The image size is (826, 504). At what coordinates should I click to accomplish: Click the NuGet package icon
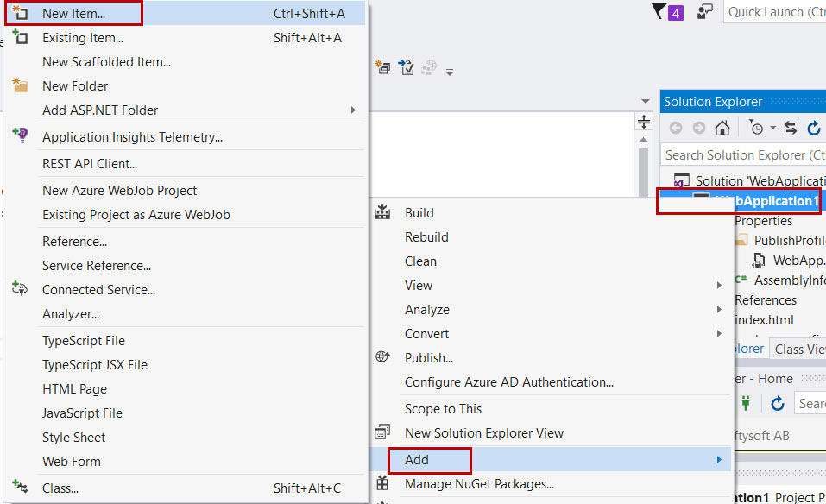(382, 483)
